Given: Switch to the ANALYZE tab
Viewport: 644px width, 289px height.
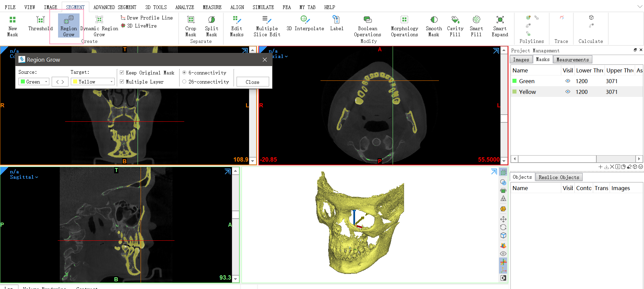Looking at the screenshot, I should coord(185,7).
